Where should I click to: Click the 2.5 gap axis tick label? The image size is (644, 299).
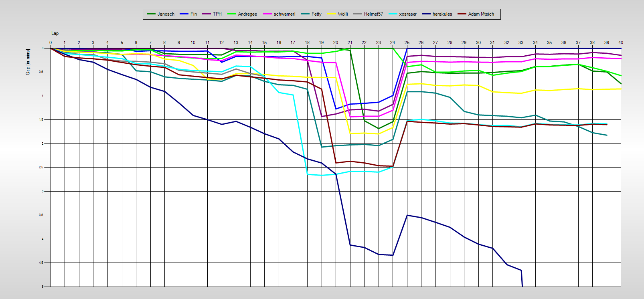click(x=41, y=168)
